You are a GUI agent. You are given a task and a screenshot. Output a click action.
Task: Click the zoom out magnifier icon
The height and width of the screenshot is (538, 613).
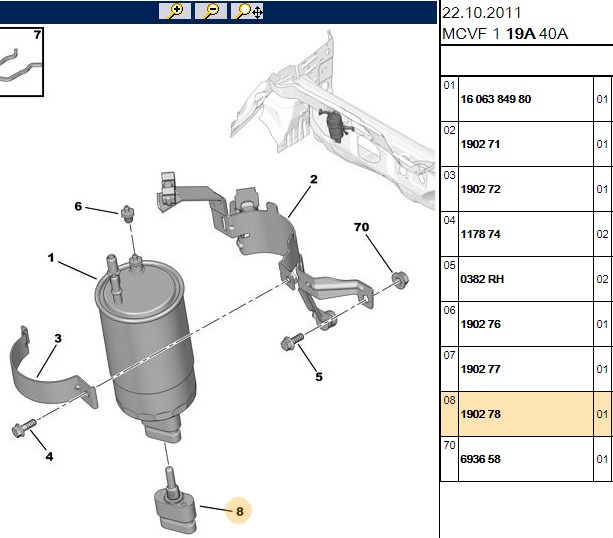(x=211, y=11)
